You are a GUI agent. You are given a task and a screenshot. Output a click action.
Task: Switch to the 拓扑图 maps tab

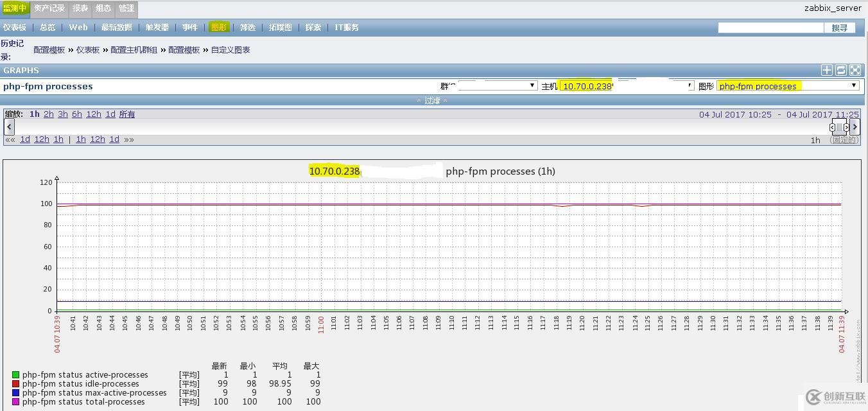(280, 27)
